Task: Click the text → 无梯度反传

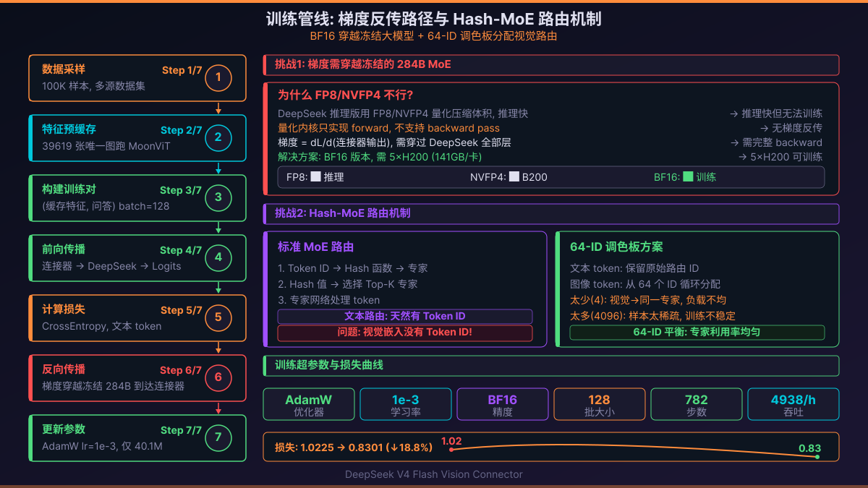Action: [791, 128]
